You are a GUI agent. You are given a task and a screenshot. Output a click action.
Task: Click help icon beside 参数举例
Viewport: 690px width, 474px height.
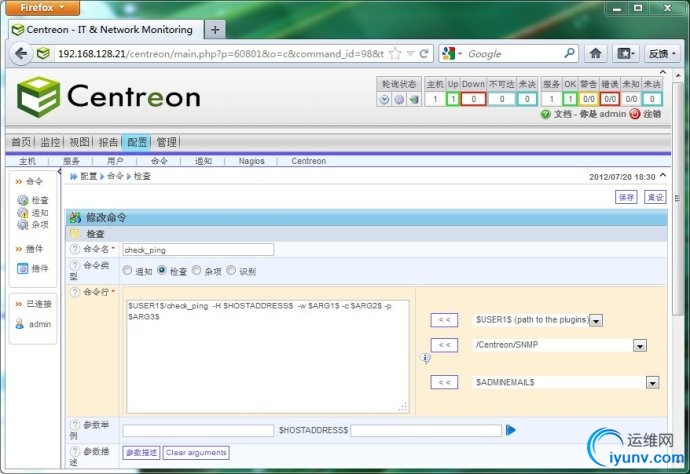pos(75,425)
